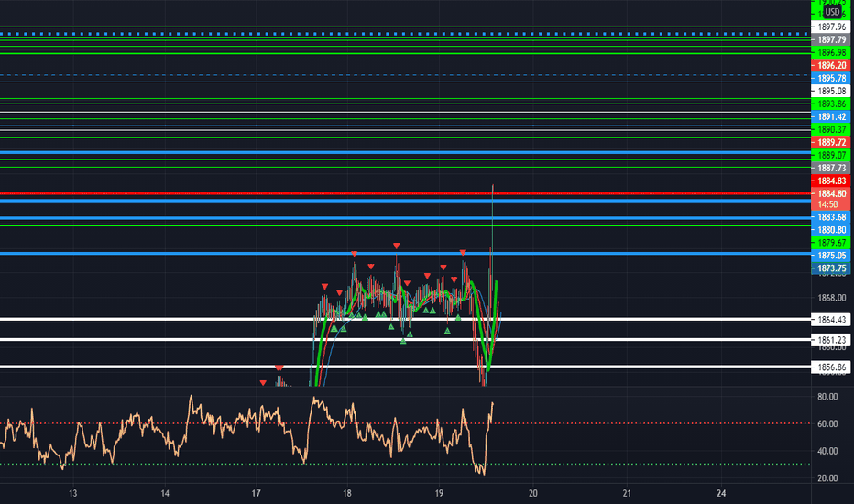
Task: Select the white horizontal line at 1861.23
Action: pos(405,340)
